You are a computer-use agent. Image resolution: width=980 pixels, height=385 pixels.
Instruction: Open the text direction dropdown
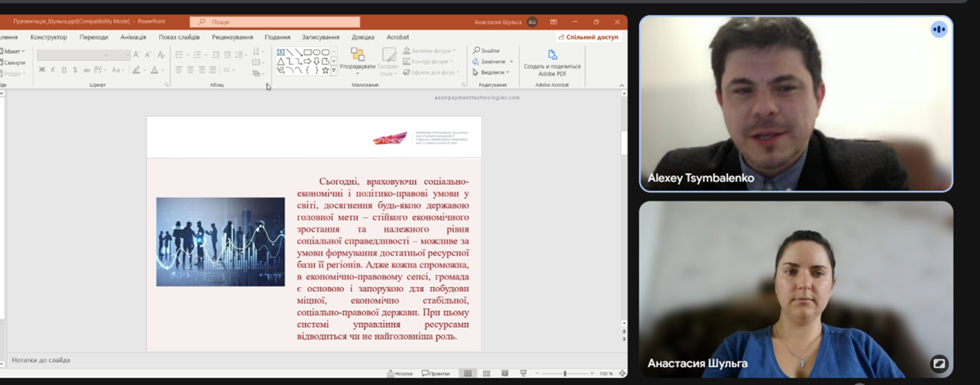[x=259, y=51]
